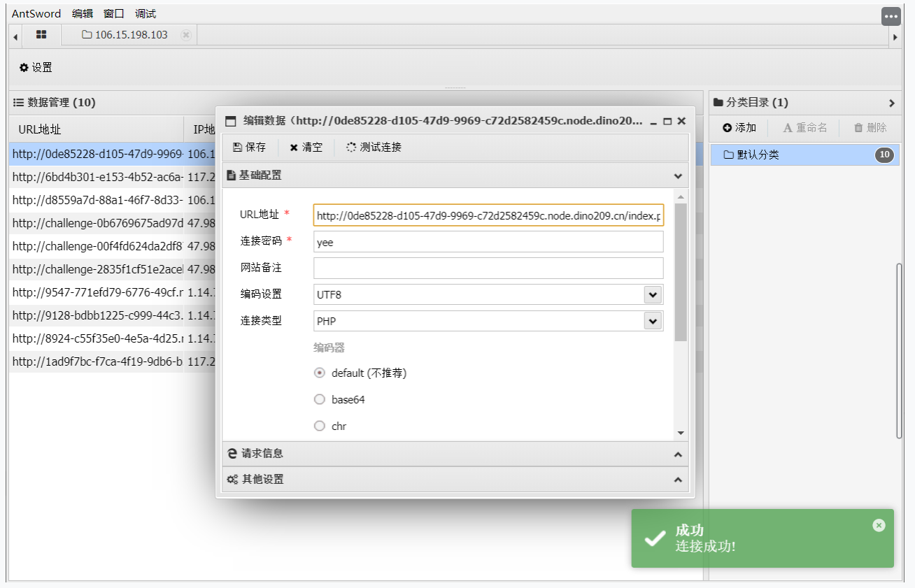Select the row starting http://6bd4b301-e153
Viewport: 915px width, 588px height.
coord(97,177)
